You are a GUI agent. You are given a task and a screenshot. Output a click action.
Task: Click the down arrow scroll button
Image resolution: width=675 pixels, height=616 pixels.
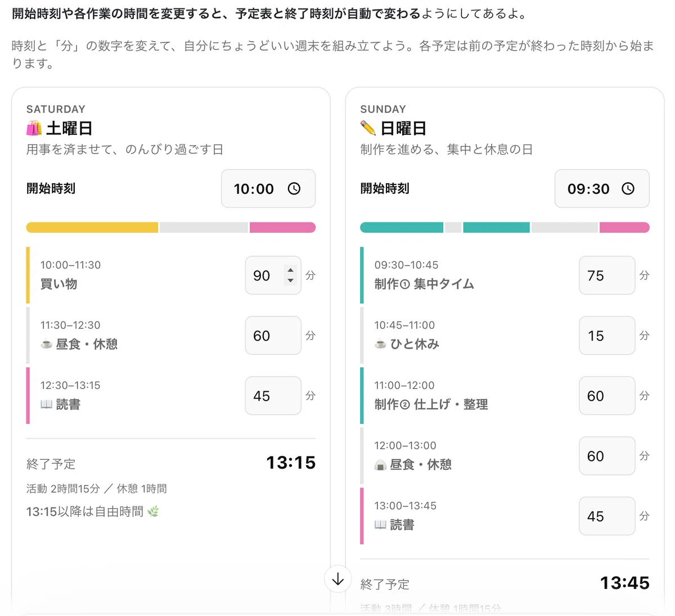pos(338,579)
